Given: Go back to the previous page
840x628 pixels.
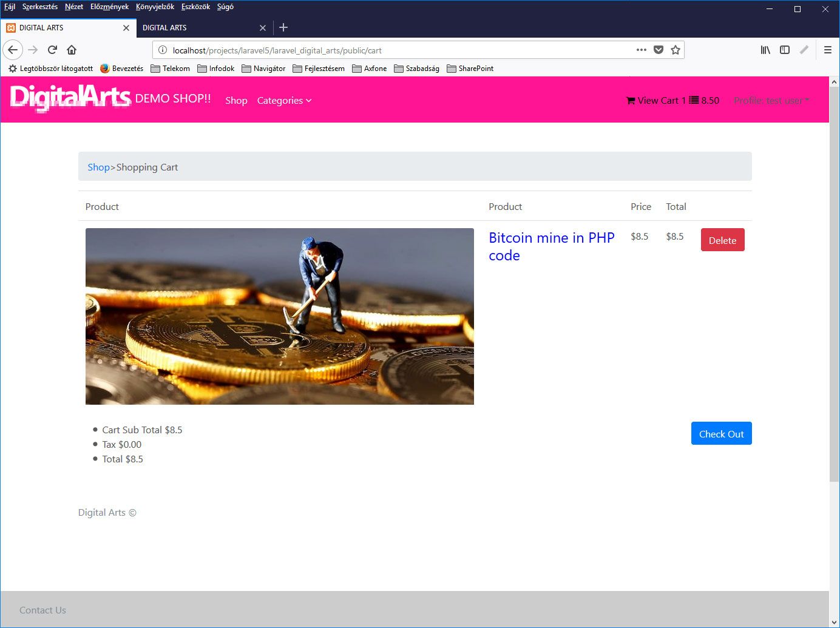Looking at the screenshot, I should (x=13, y=50).
